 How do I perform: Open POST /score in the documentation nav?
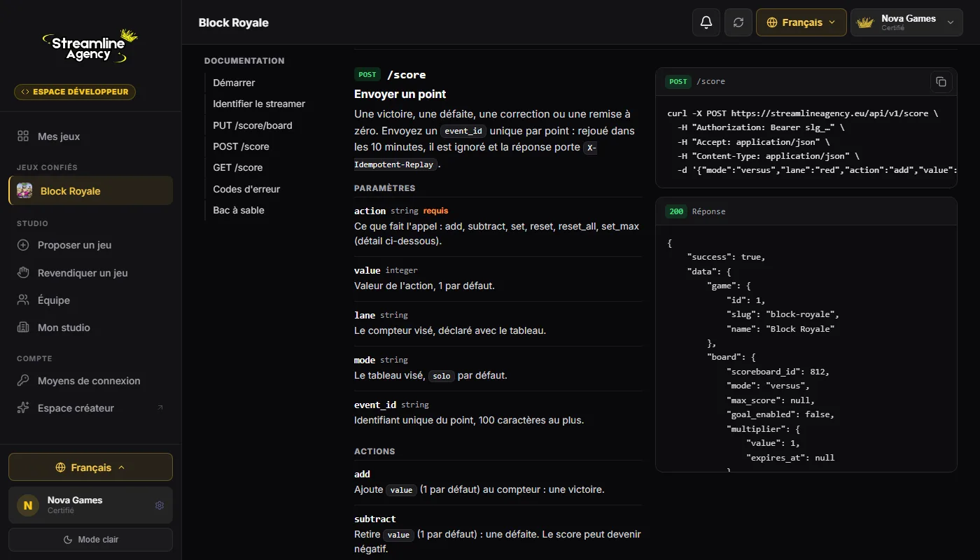[x=241, y=146]
